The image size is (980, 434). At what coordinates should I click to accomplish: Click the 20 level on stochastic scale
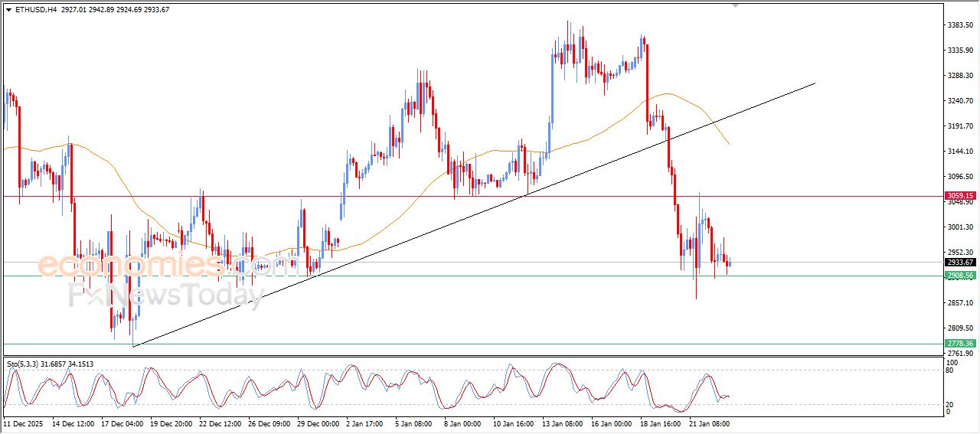point(950,404)
